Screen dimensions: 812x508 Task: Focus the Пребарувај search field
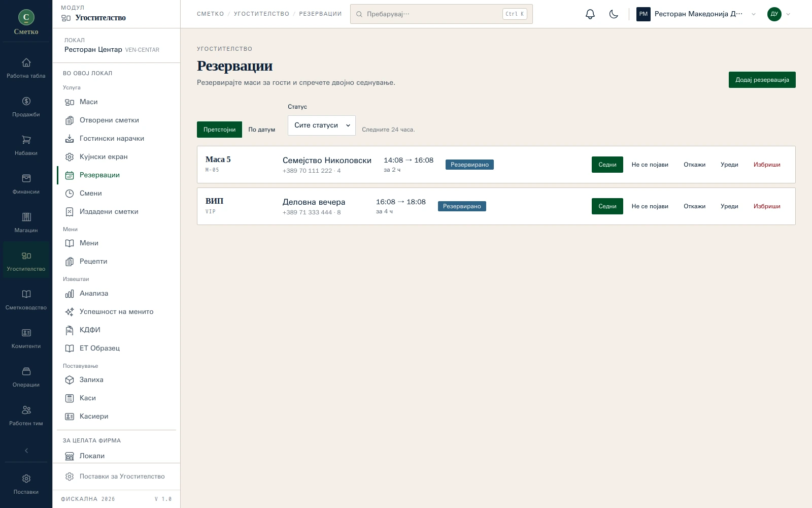click(x=442, y=14)
